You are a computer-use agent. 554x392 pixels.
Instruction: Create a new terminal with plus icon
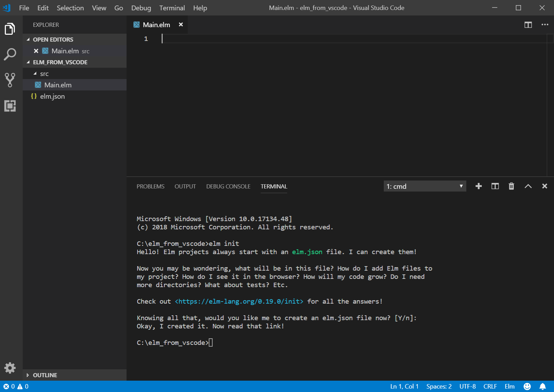click(478, 186)
